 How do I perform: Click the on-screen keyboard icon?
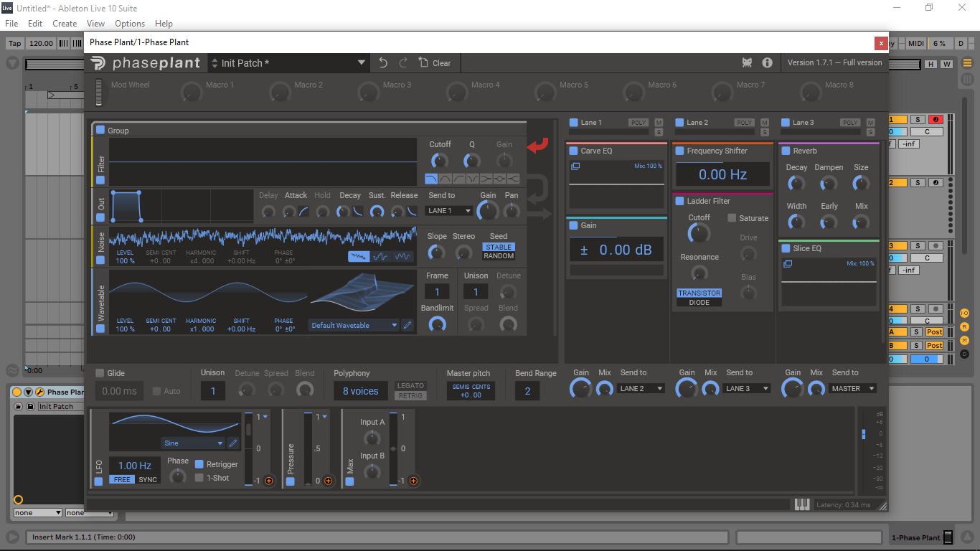(802, 504)
